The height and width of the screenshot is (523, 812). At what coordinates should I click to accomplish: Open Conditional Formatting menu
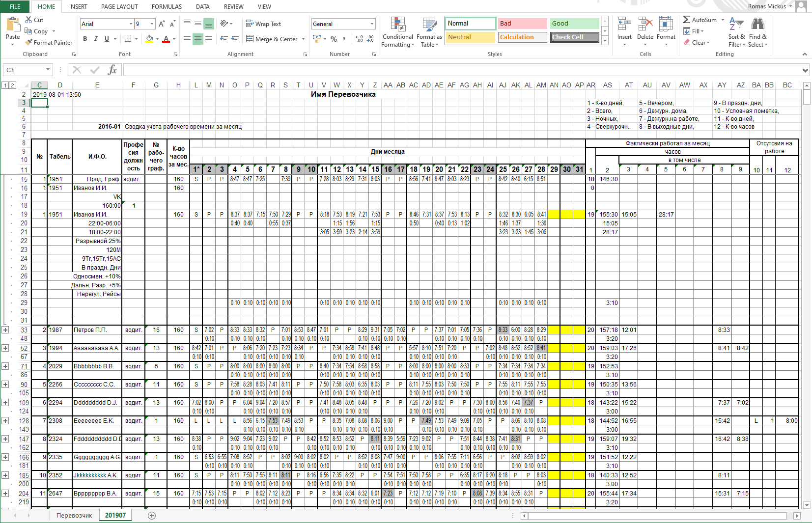tap(398, 32)
